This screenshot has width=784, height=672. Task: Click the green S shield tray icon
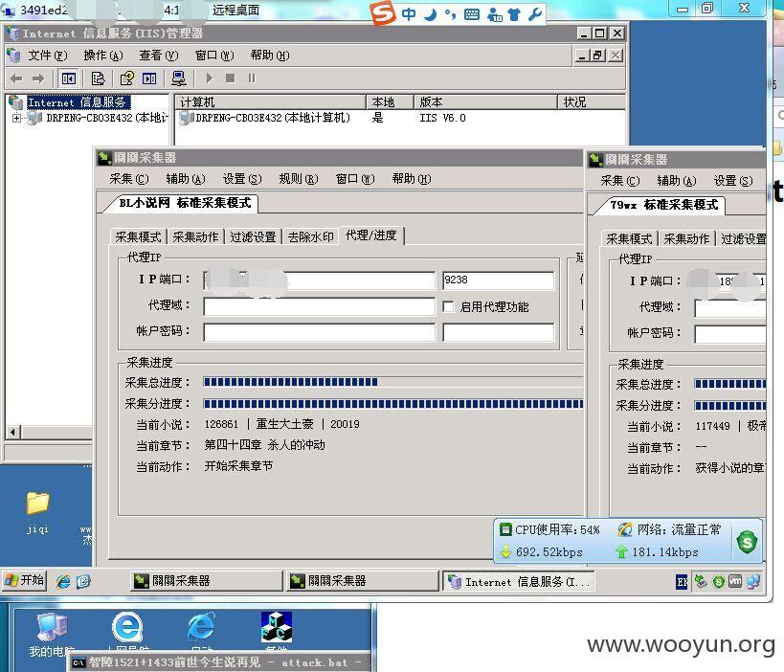point(719,582)
